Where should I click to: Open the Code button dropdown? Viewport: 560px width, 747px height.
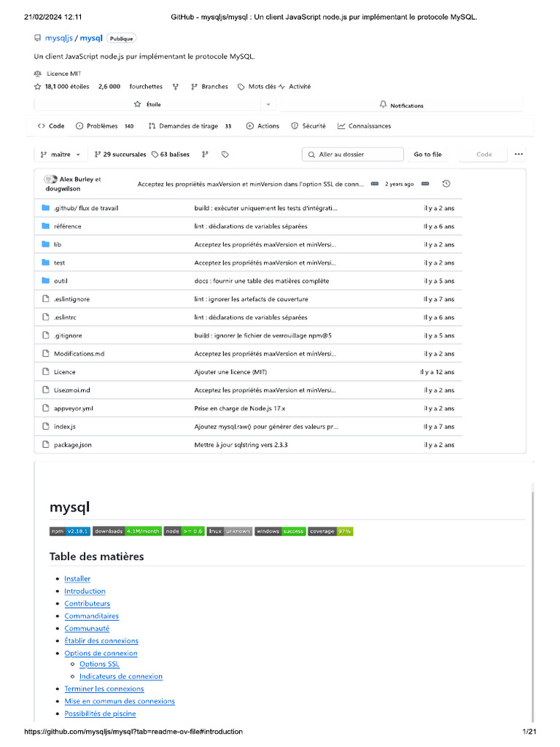point(484,155)
